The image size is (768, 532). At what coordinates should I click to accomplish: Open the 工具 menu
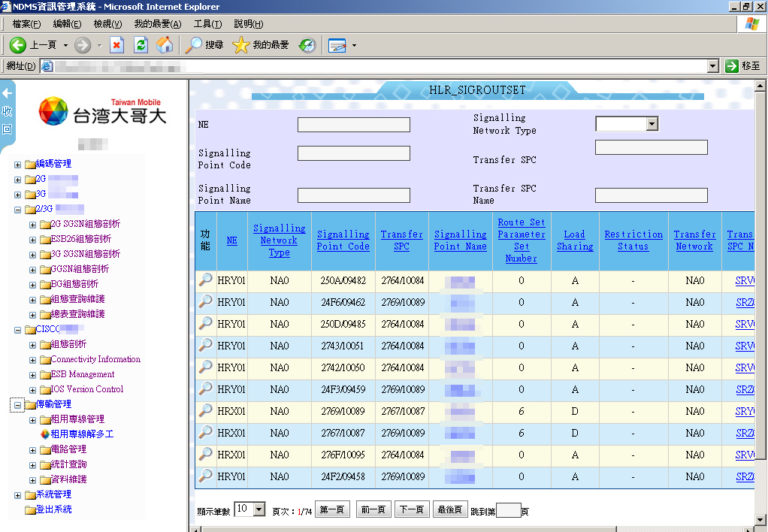tap(207, 24)
